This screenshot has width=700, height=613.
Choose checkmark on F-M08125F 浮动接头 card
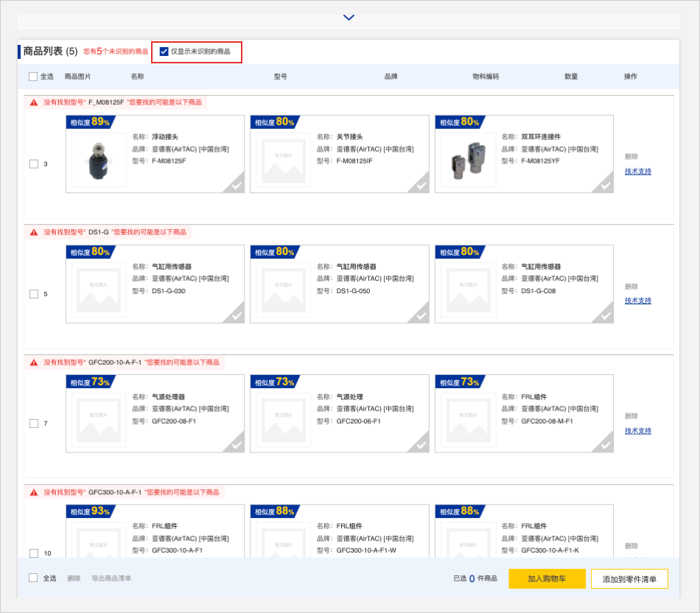236,185
